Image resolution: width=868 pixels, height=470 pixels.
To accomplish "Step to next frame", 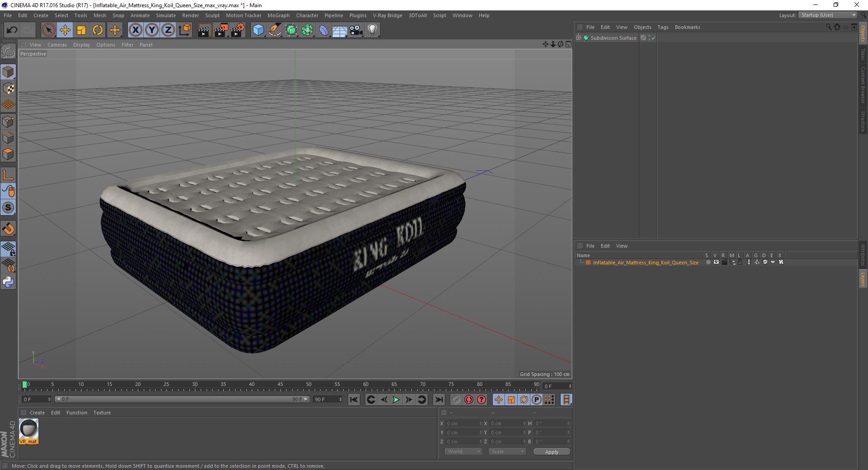I will tap(409, 399).
